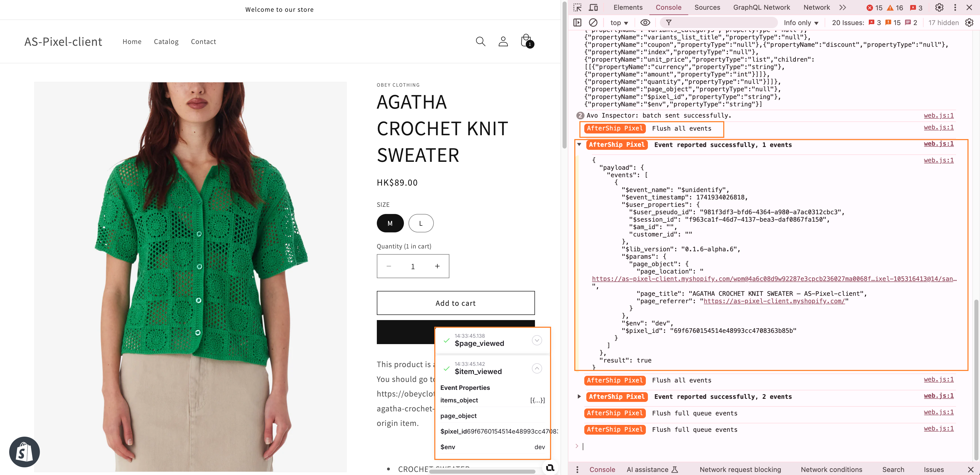Open the Info only log level dropdown

pyautogui.click(x=801, y=23)
